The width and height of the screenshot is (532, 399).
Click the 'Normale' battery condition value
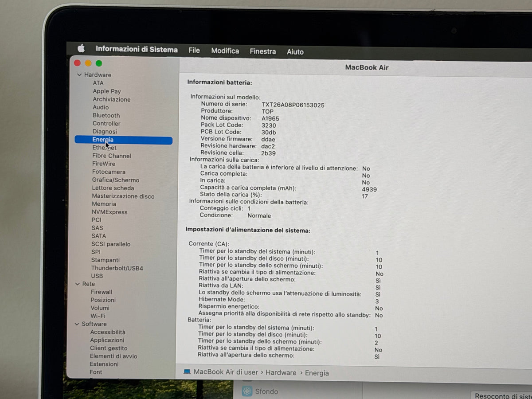(x=259, y=215)
